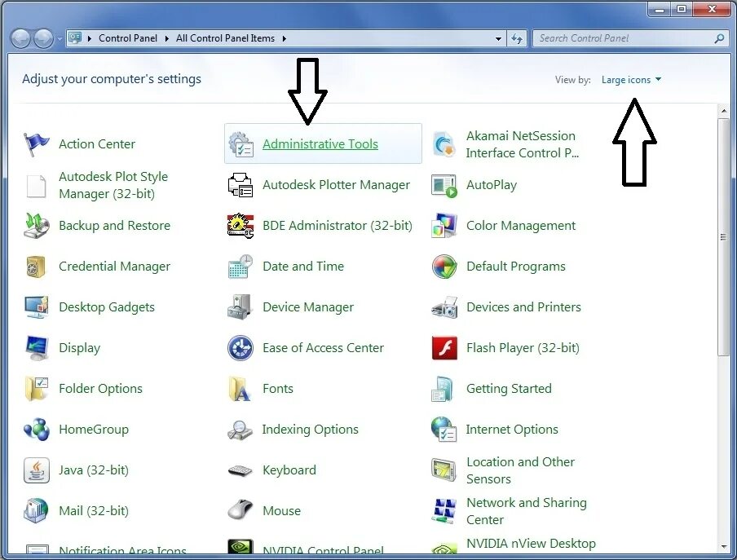The width and height of the screenshot is (737, 560).
Task: Open the Backup and Restore icon
Action: (36, 226)
